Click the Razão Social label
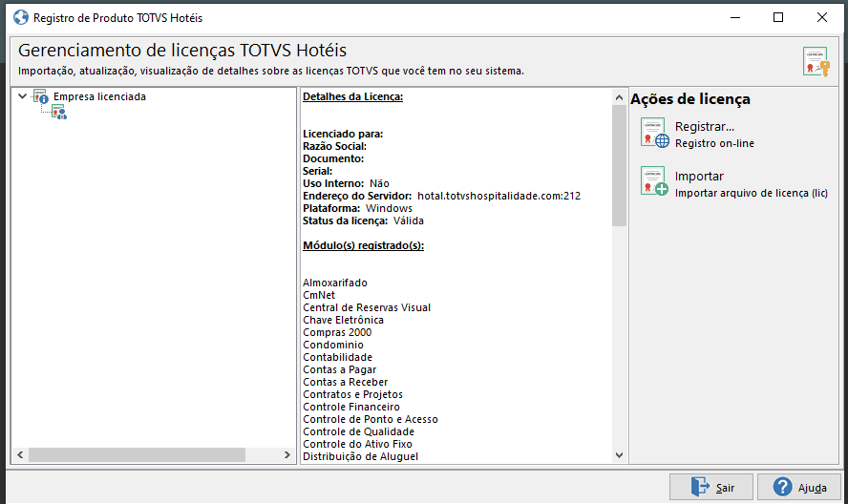848x504 pixels. [x=335, y=146]
